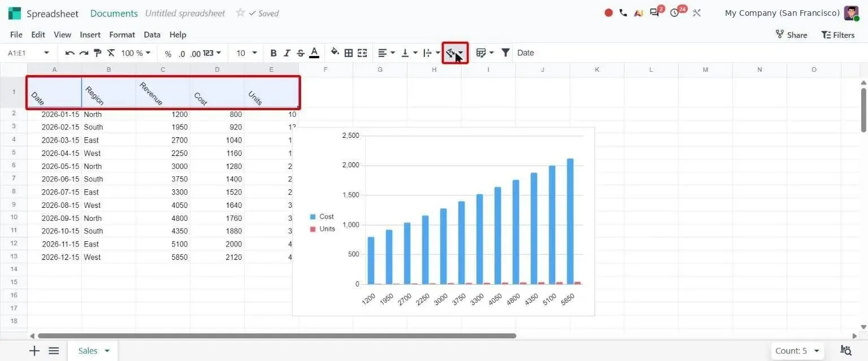Open the conversations icon with badge 2
868x361 pixels.
point(656,12)
